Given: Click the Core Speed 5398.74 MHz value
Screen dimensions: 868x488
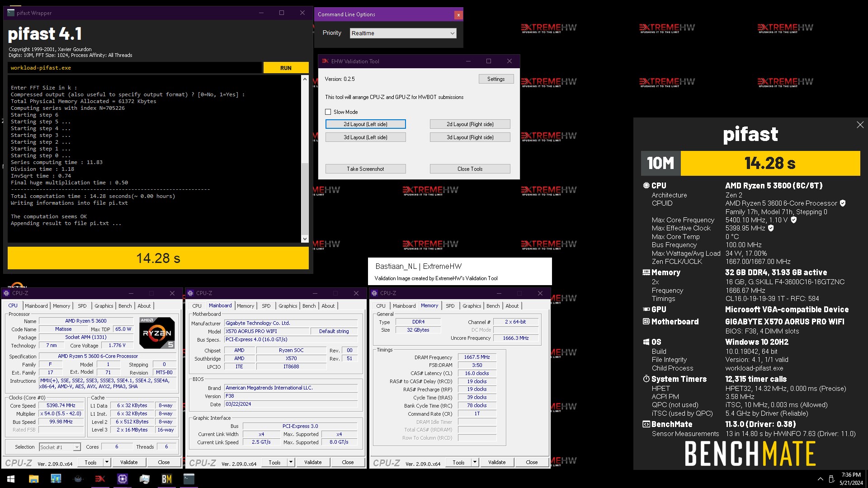Looking at the screenshot, I should point(61,406).
